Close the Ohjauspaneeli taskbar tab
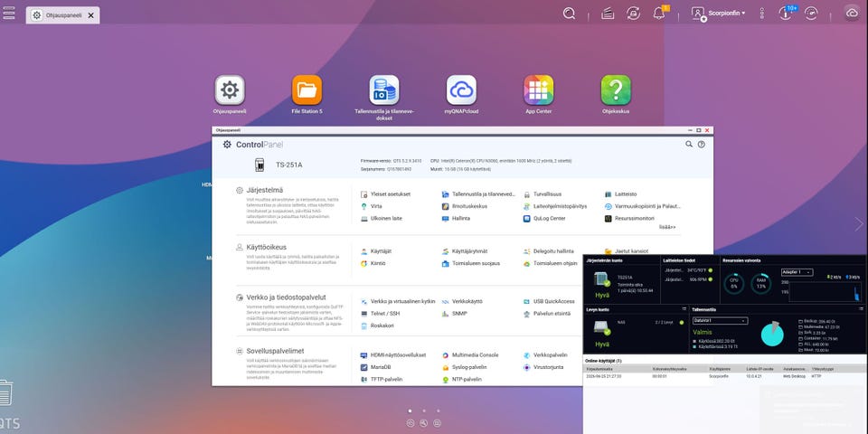The width and height of the screenshot is (868, 434). click(x=90, y=15)
